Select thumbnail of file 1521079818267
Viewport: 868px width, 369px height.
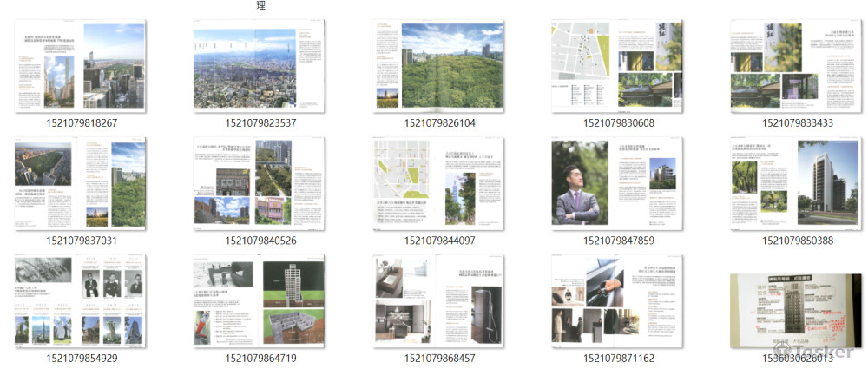(82, 67)
